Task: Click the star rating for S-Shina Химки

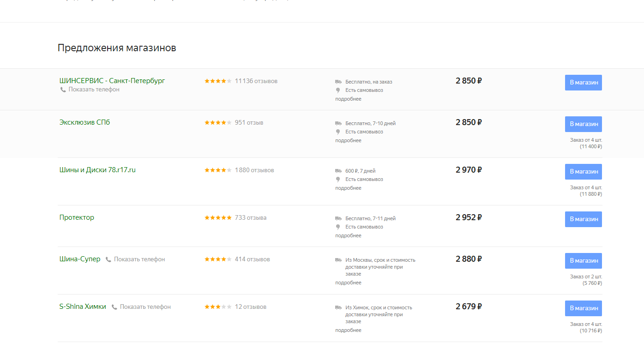Action: point(218,307)
